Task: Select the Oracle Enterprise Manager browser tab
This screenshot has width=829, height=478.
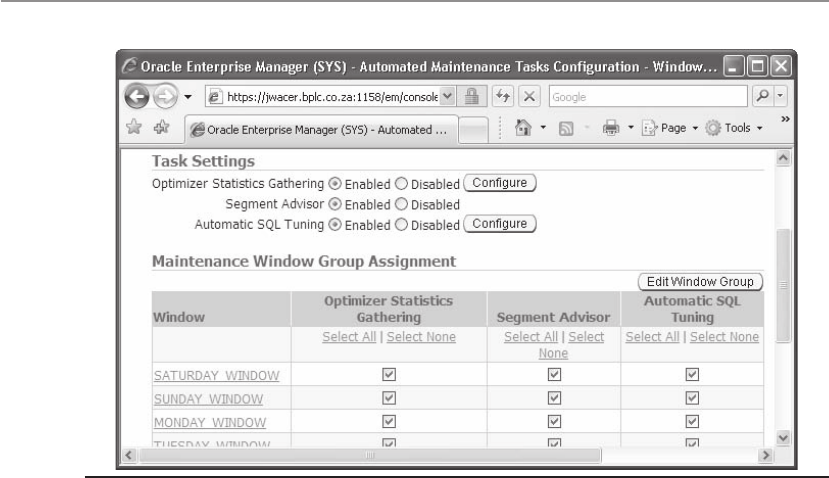Action: [321, 130]
